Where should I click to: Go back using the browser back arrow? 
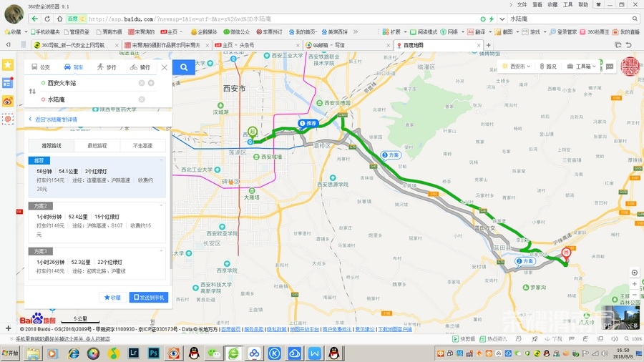point(35,19)
